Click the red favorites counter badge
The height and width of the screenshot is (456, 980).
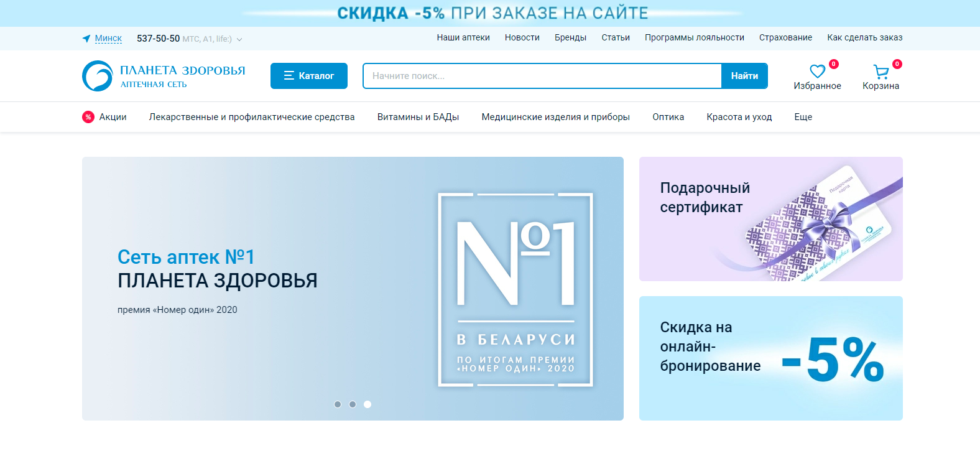click(x=834, y=64)
